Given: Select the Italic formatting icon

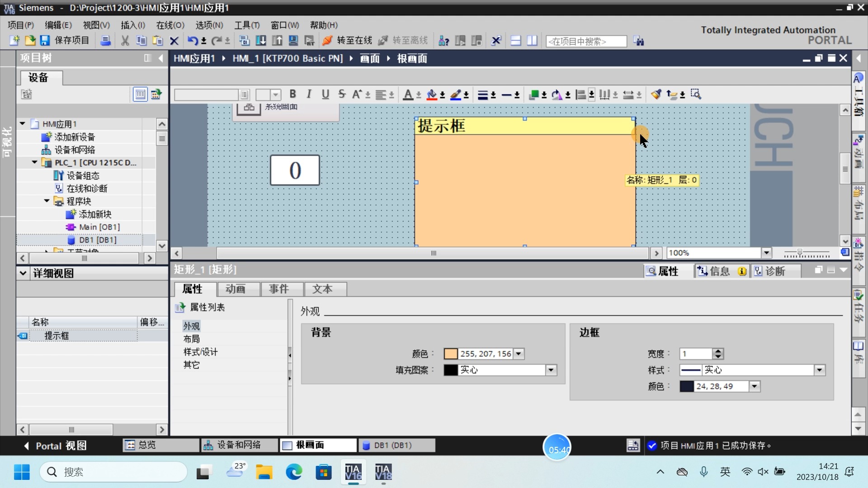Looking at the screenshot, I should click(308, 94).
